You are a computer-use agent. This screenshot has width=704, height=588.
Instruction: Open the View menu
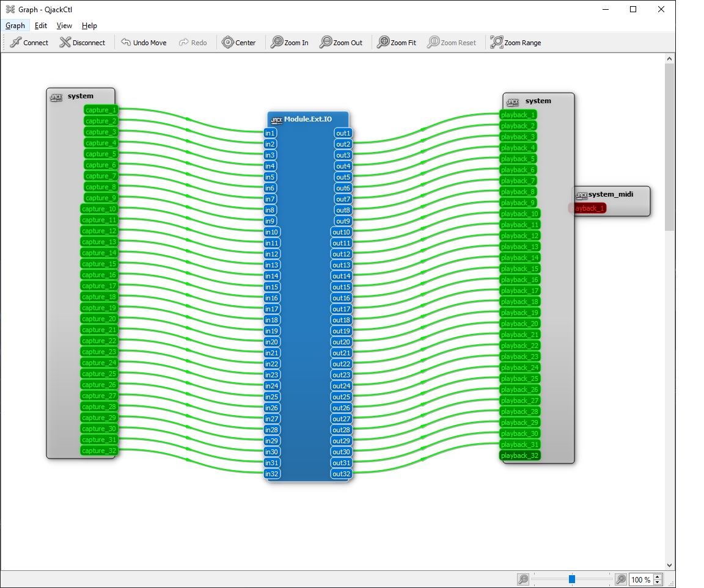click(64, 26)
